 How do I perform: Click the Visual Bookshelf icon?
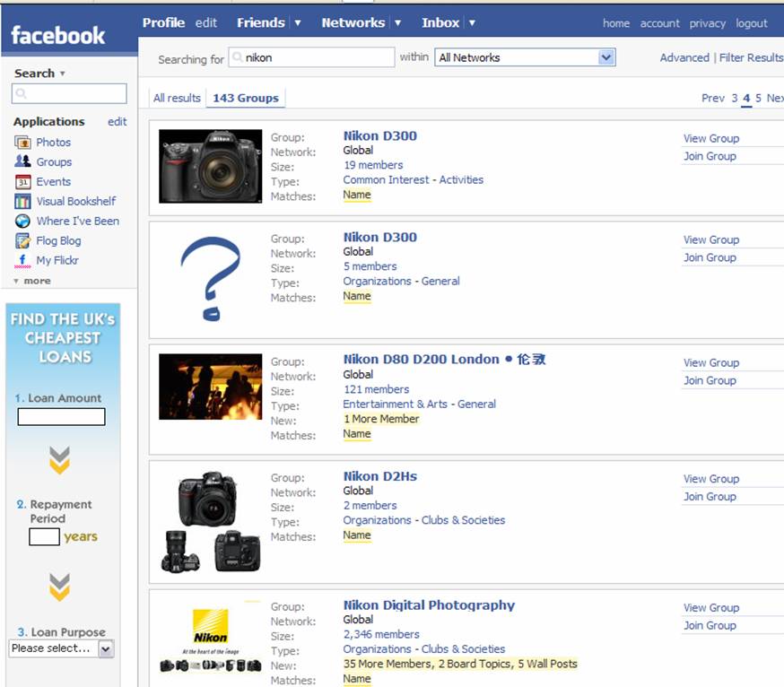point(22,202)
